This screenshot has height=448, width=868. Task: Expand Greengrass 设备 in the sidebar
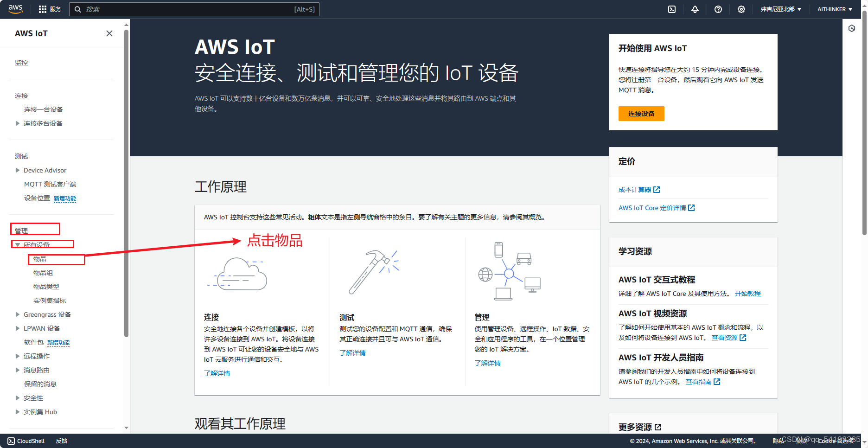pyautogui.click(x=18, y=314)
